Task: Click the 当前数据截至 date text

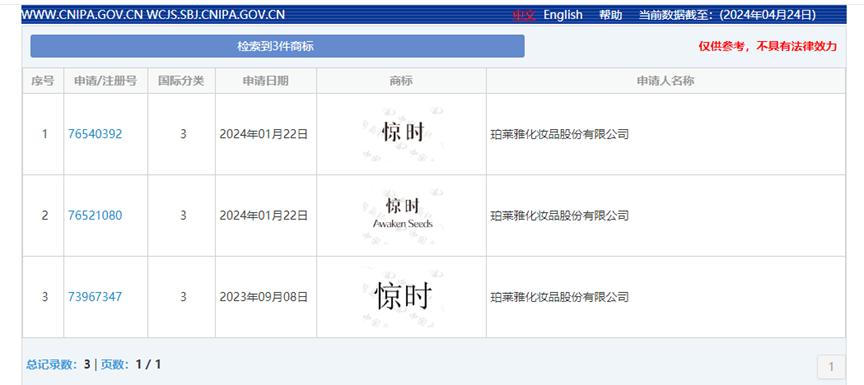Action: pyautogui.click(x=727, y=15)
